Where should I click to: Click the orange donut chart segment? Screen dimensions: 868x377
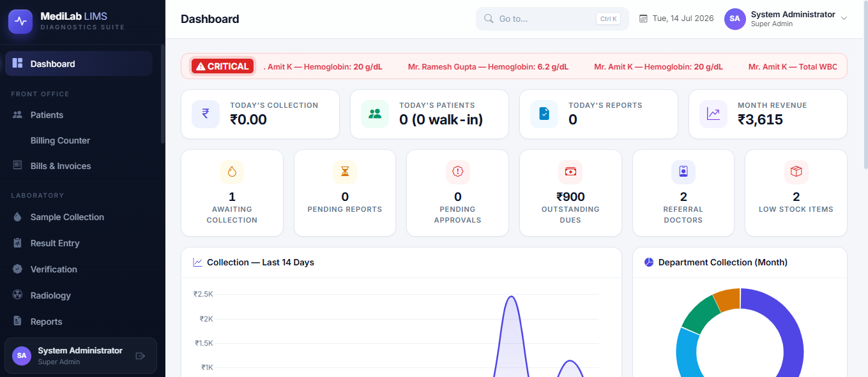pyautogui.click(x=728, y=299)
